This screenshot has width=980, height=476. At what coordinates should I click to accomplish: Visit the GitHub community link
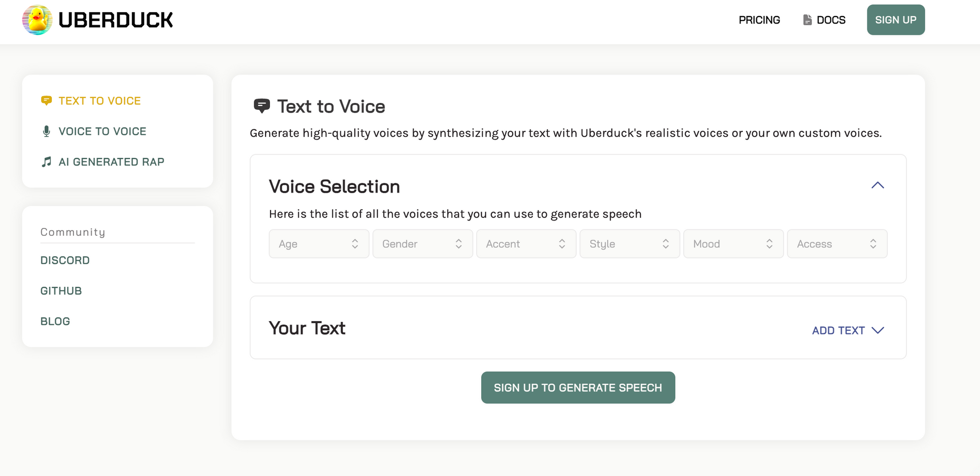click(x=61, y=291)
